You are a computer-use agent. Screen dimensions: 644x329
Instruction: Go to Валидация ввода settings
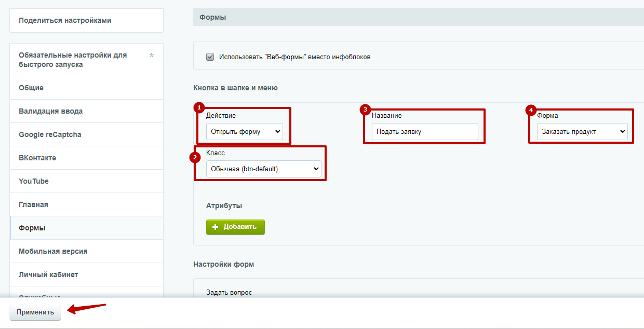point(86,111)
